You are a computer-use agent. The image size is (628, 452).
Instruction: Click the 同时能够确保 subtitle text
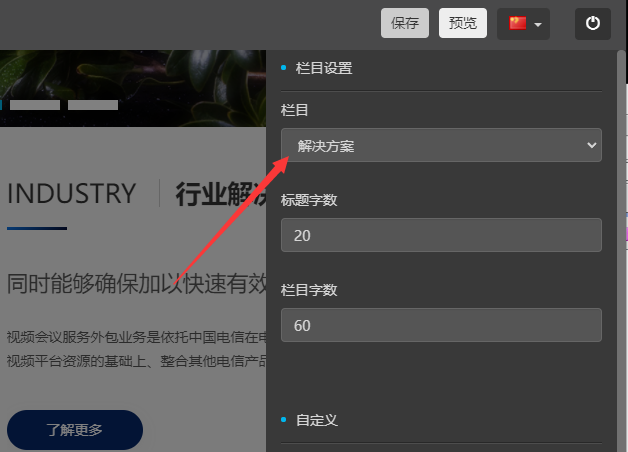[136, 284]
